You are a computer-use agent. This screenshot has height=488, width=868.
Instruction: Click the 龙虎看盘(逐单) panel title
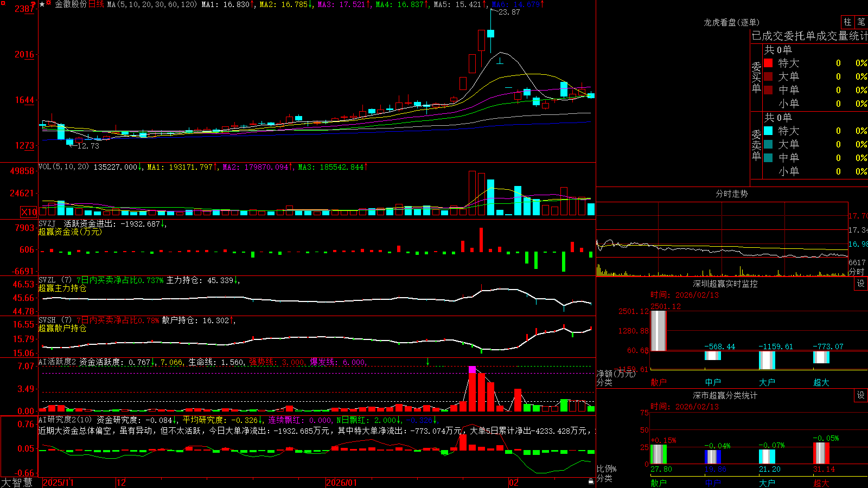click(x=731, y=22)
